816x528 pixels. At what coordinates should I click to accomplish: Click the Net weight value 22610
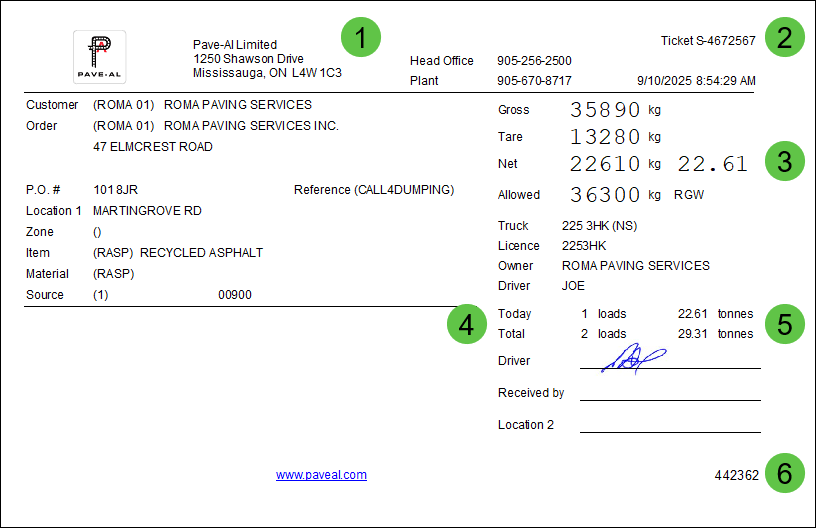[605, 164]
